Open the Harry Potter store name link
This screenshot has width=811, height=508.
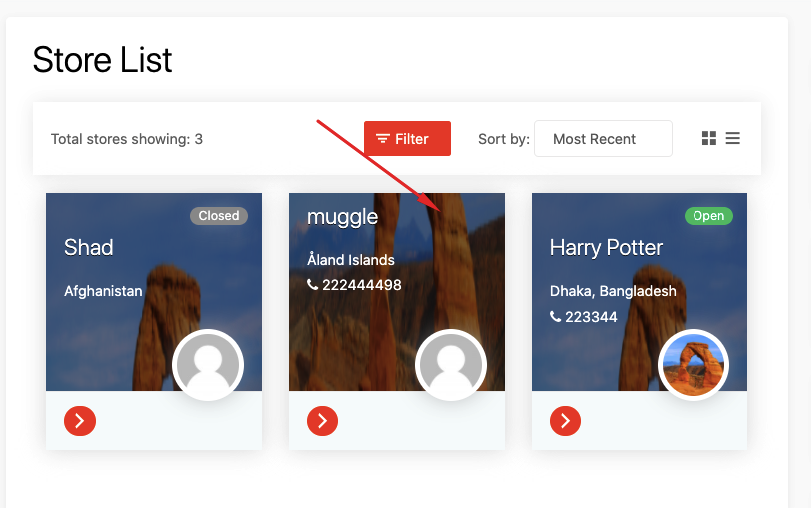coord(606,248)
